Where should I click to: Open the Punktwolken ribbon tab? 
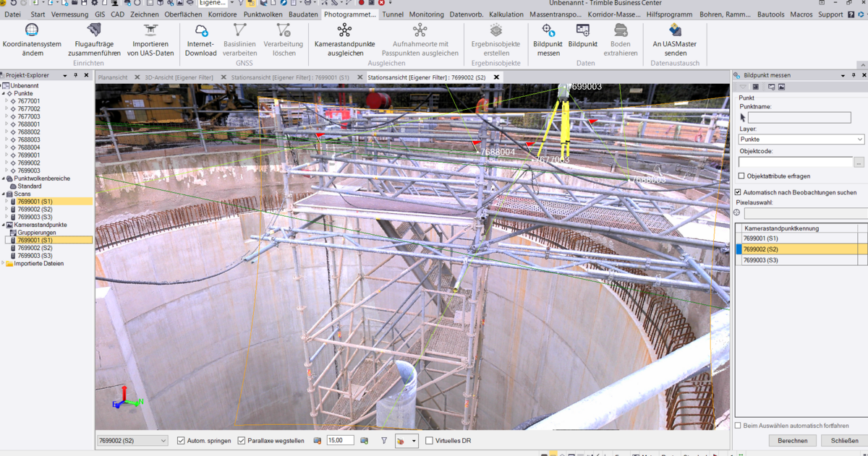[x=263, y=14]
